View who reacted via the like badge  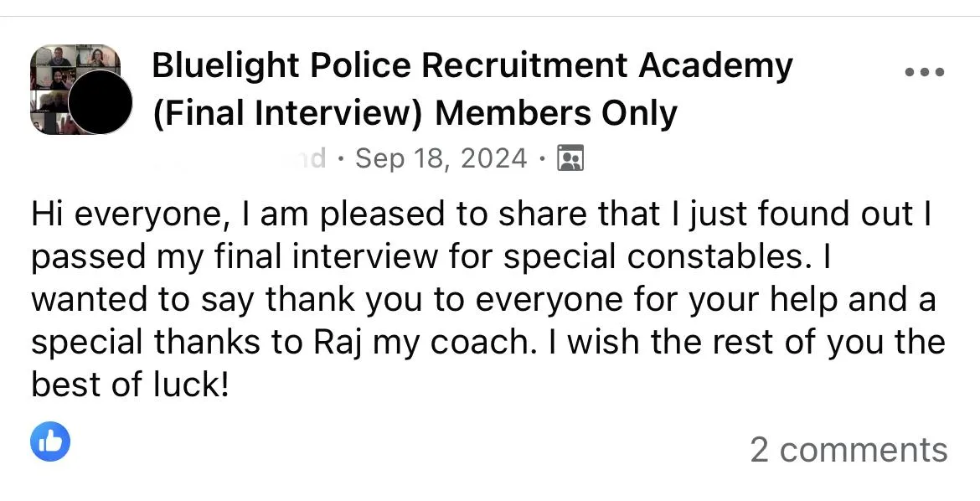point(50,442)
